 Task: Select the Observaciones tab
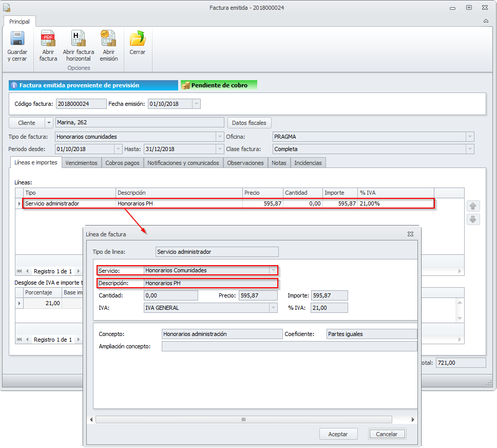click(245, 163)
